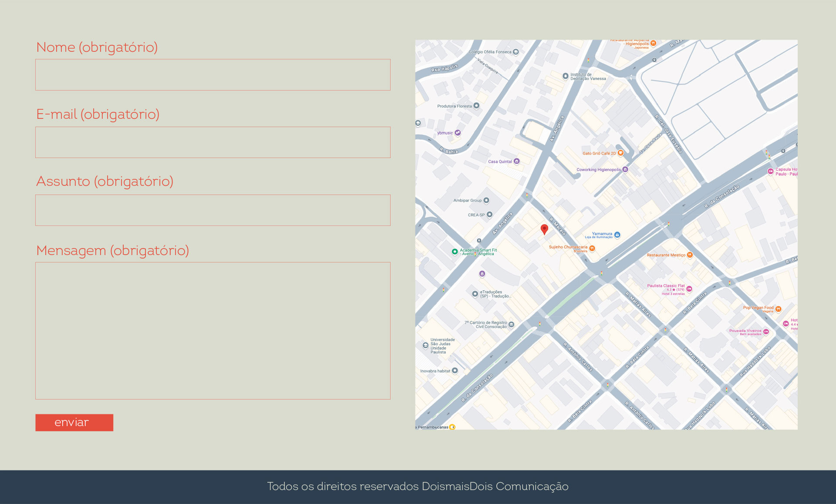The width and height of the screenshot is (836, 504).
Task: Click inside the Mensagem text area
Action: (x=213, y=331)
